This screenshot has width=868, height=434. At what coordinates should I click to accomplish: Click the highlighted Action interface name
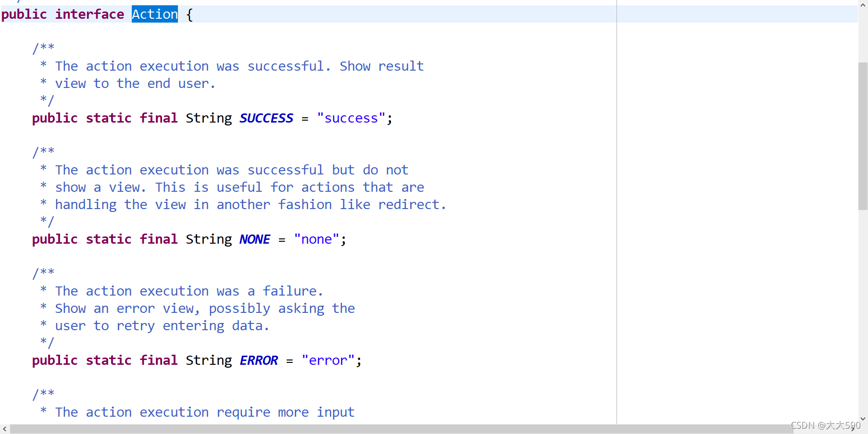point(155,14)
